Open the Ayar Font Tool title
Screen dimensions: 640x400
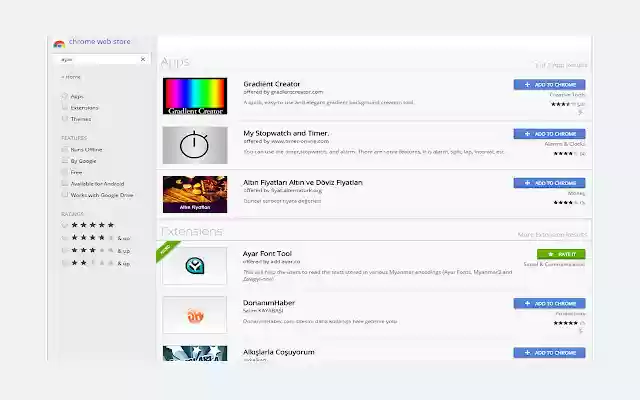click(267, 253)
